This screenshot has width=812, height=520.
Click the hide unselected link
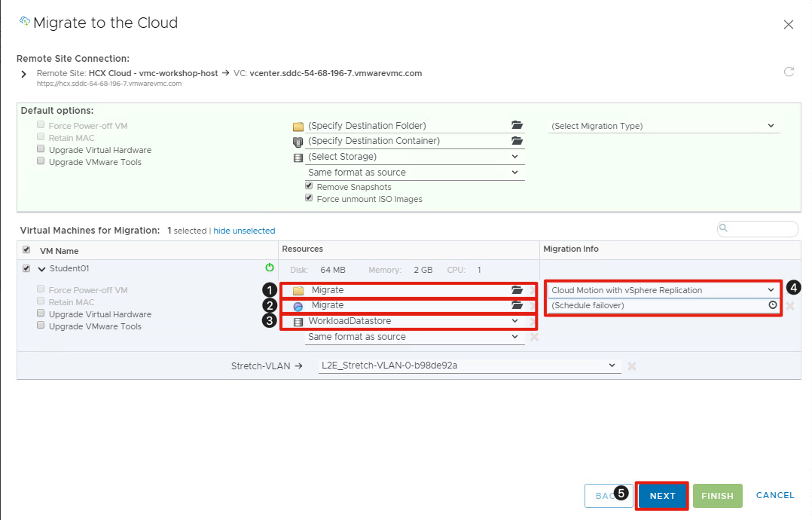(244, 231)
